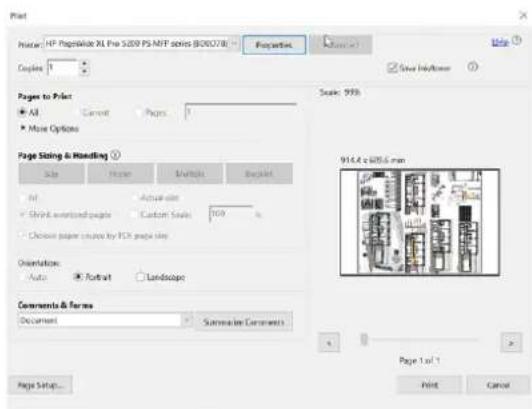Go to next preview page arrow
The height and width of the screenshot is (409, 532).
[511, 343]
